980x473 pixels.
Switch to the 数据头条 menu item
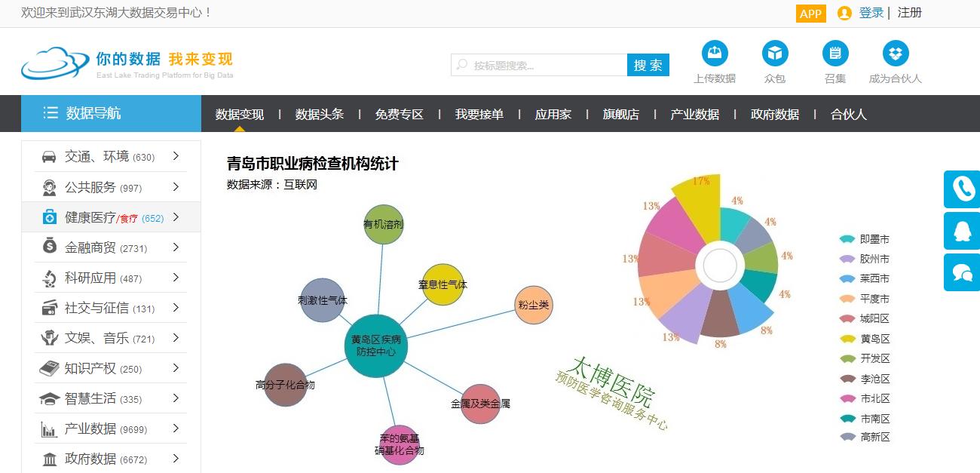pos(319,112)
